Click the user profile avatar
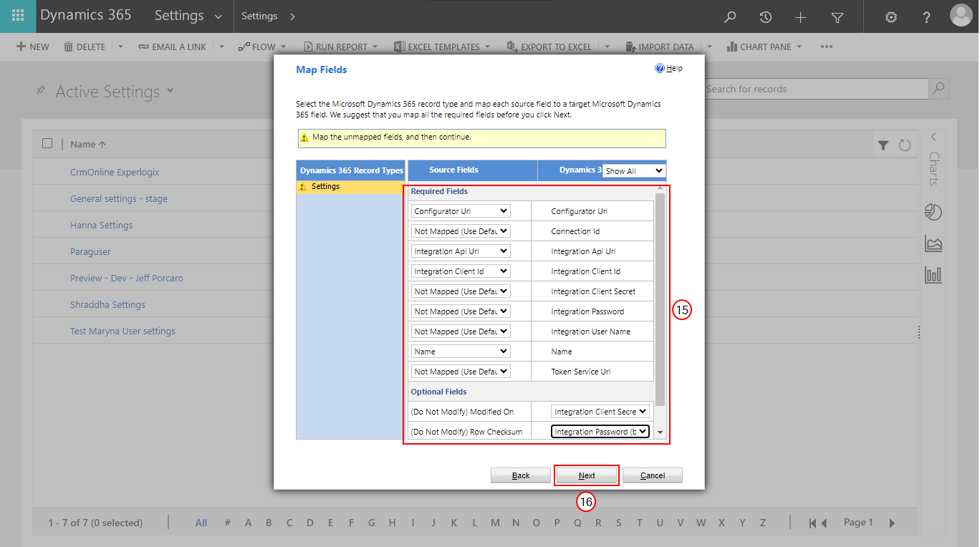 (961, 16)
